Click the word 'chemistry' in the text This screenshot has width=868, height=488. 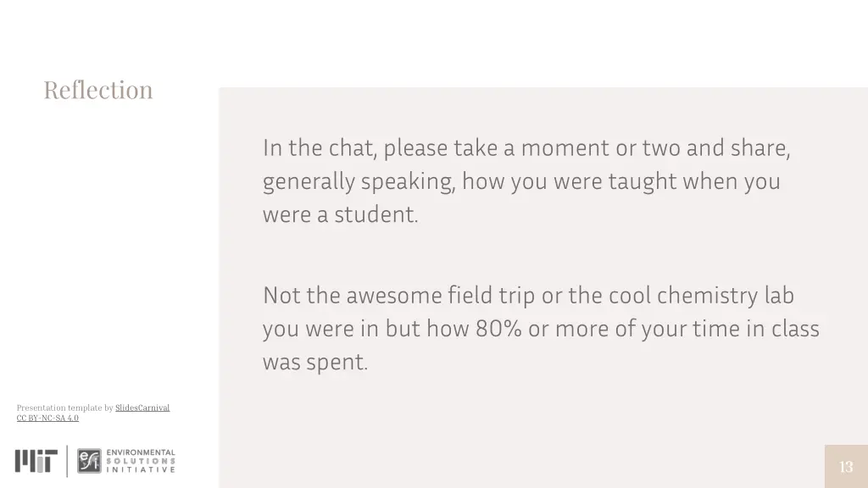coord(707,296)
